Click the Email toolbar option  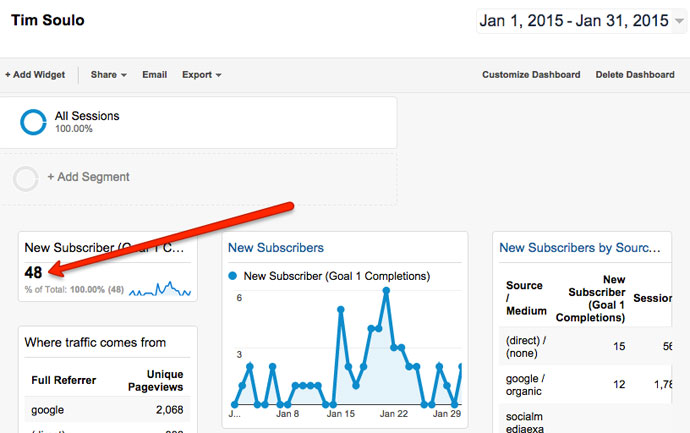coord(154,75)
